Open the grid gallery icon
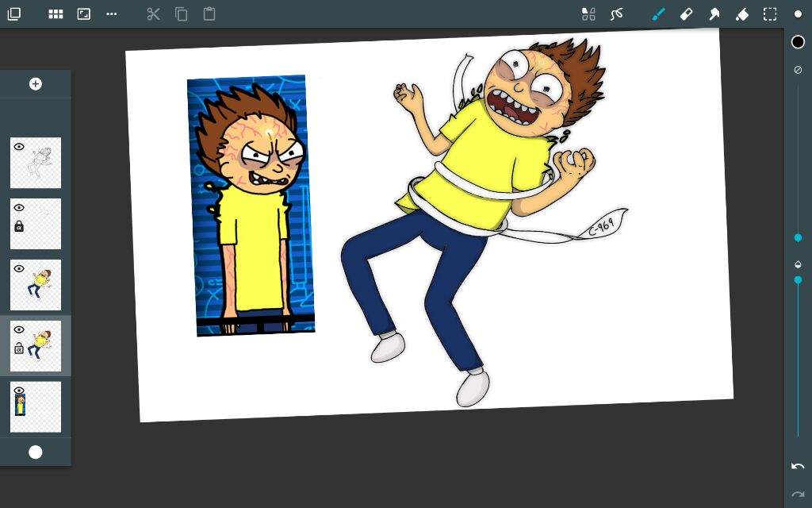The image size is (812, 508). pyautogui.click(x=56, y=14)
